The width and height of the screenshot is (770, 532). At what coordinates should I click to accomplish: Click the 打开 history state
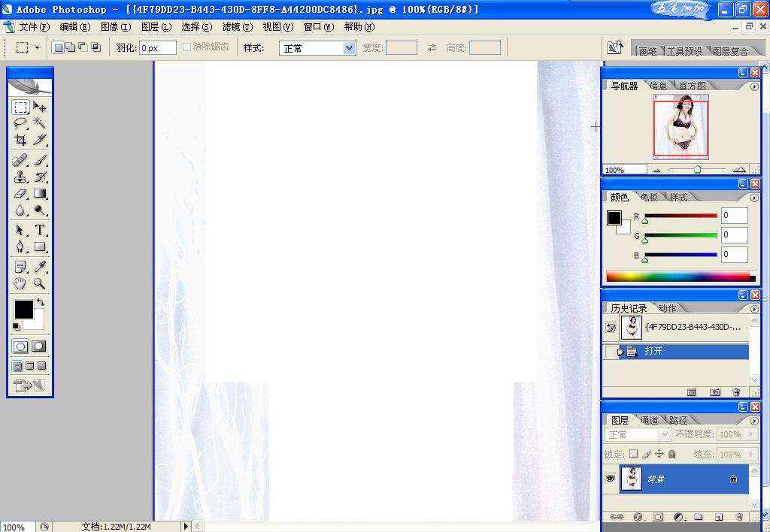[x=653, y=351]
